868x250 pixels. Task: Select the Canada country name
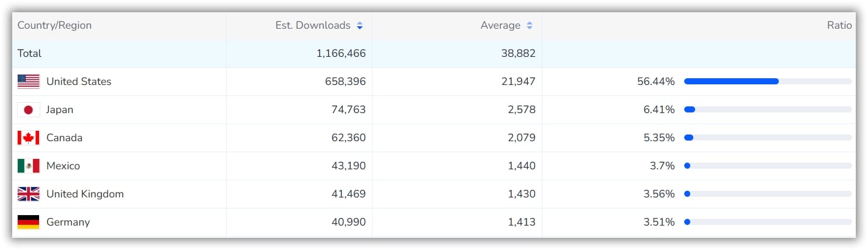pyautogui.click(x=64, y=138)
